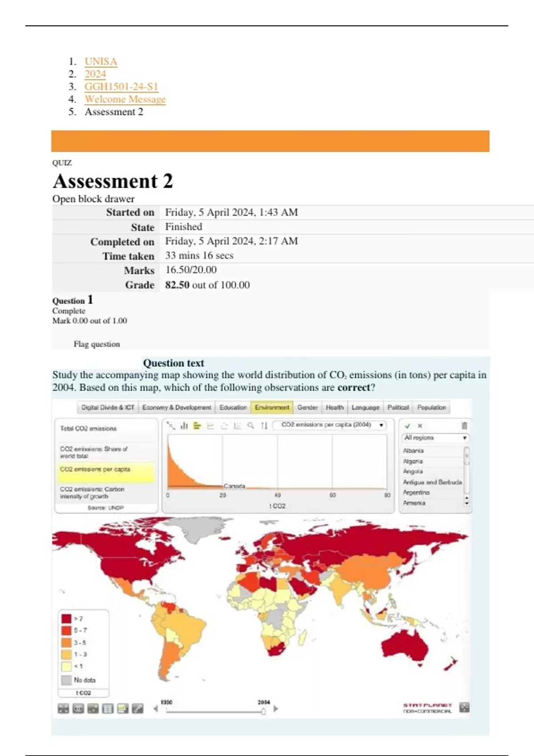Click the trash bin icon in regions panel
534x756 pixels.
pyautogui.click(x=464, y=426)
